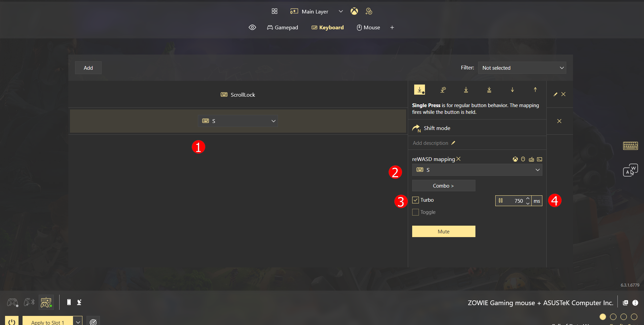Screen dimensions: 644x325
Task: Click the Xbox controller icon in top bar
Action: pos(354,11)
